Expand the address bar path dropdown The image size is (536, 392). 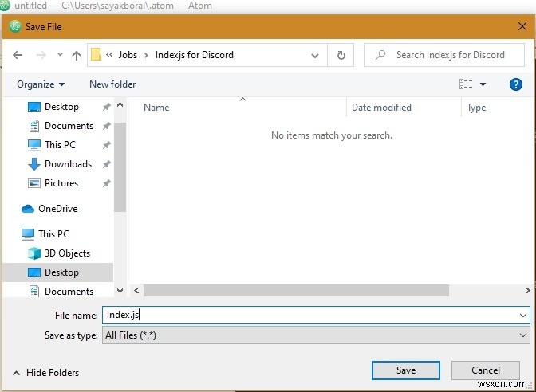315,55
